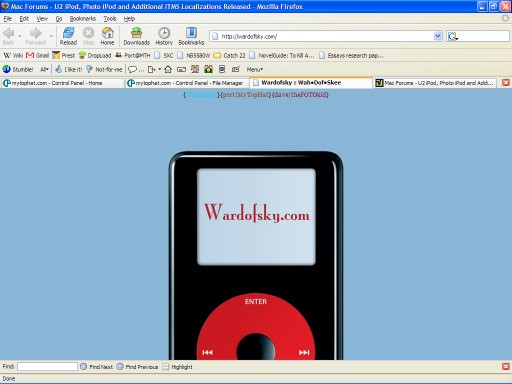Open the View menu

click(x=42, y=19)
